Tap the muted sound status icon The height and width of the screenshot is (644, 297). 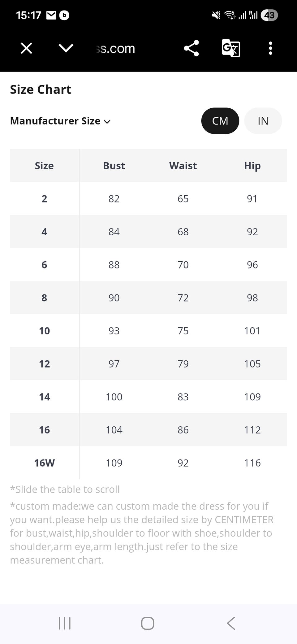point(216,15)
